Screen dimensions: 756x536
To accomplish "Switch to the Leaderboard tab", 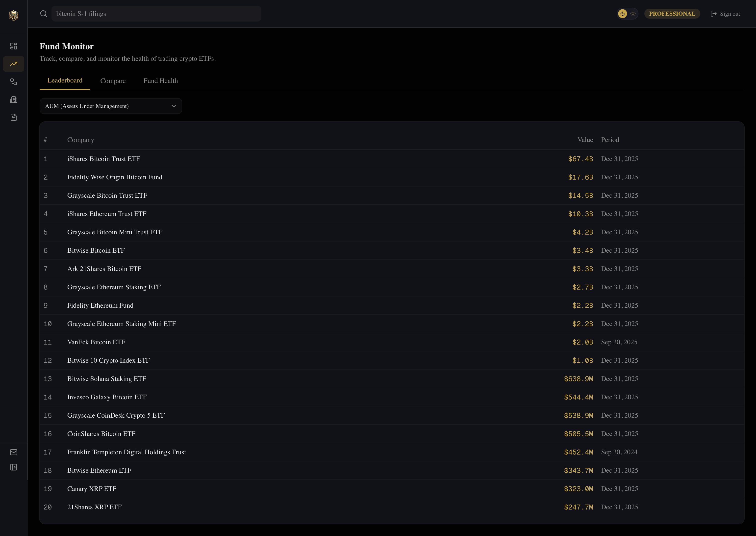I will point(65,80).
